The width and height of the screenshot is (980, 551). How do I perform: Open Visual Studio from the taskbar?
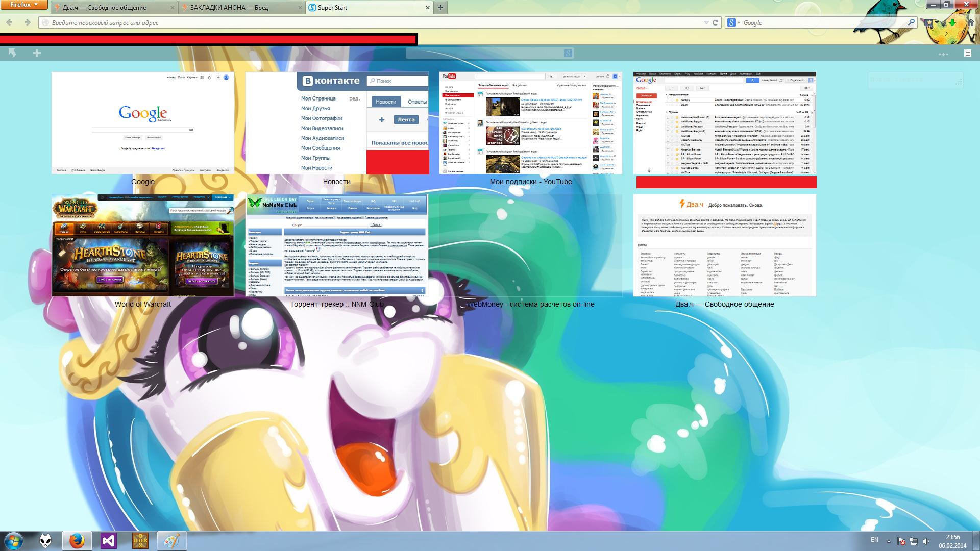click(x=108, y=541)
